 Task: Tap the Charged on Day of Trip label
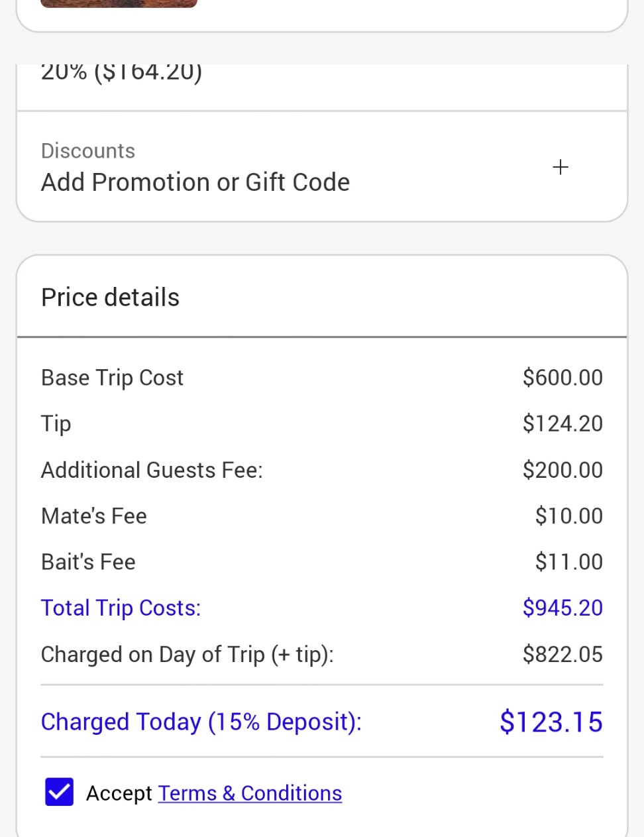[x=188, y=655]
